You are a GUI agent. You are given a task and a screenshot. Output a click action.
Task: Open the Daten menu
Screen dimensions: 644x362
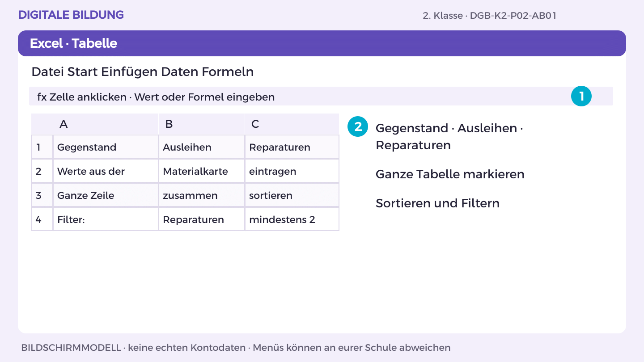[x=180, y=72]
